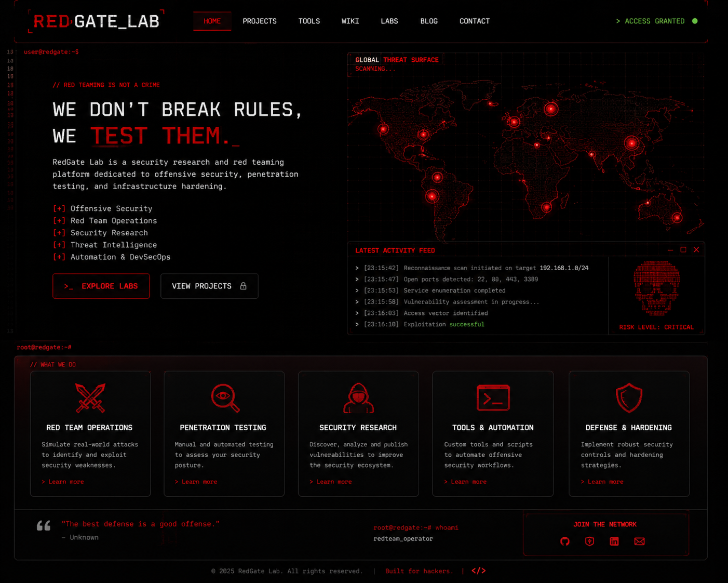The image size is (728, 583).
Task: Click the Reconnaissance scan initiated log line
Action: pyautogui.click(x=472, y=268)
